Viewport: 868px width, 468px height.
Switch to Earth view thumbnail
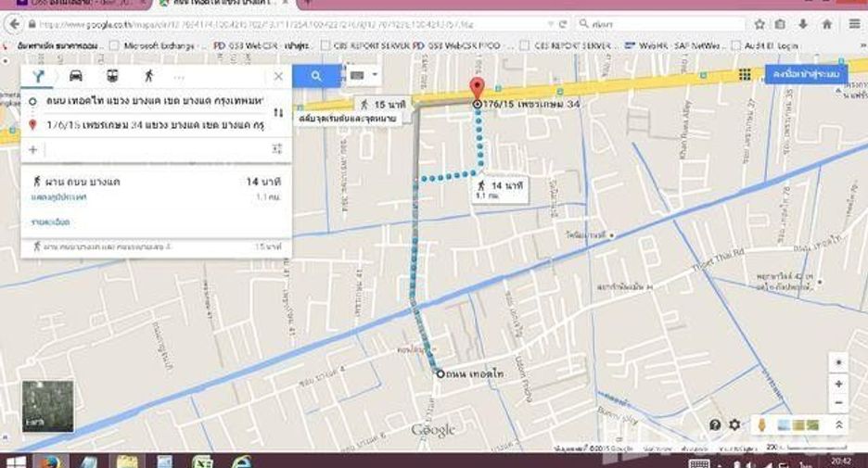point(47,406)
